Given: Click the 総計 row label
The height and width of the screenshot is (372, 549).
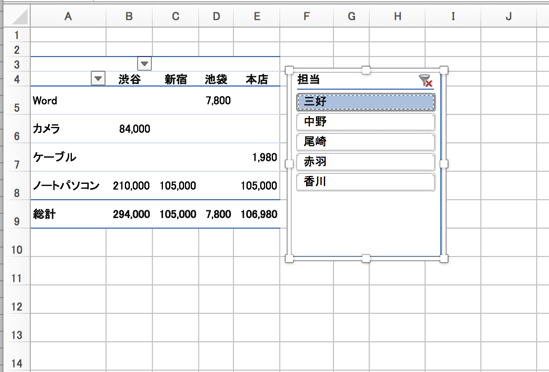Looking at the screenshot, I should pos(44,214).
